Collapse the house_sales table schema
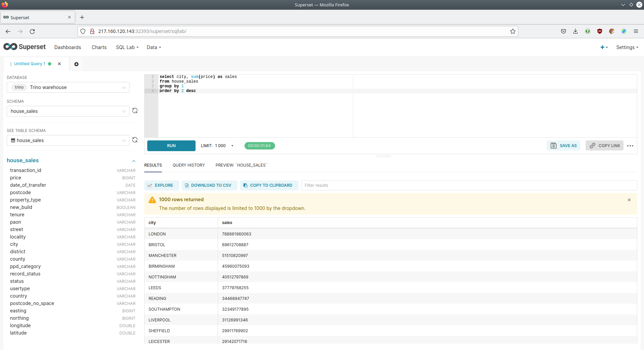Image resolution: width=644 pixels, height=350 pixels. click(x=134, y=161)
